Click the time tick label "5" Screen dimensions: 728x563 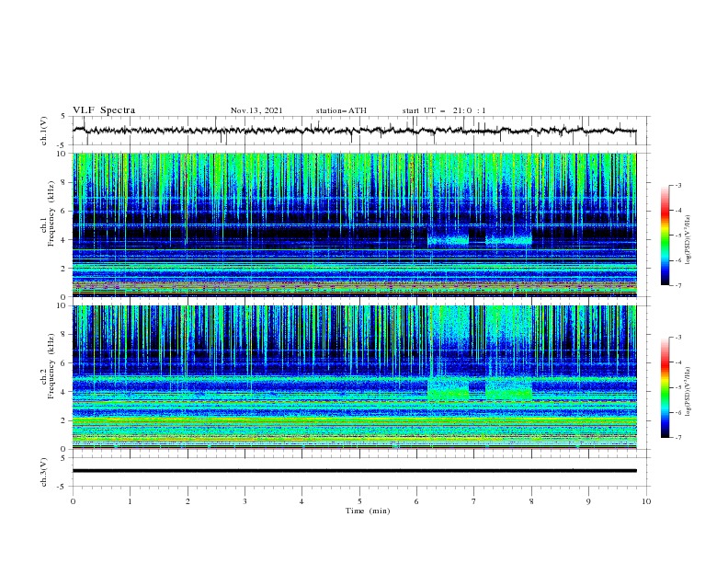359,501
